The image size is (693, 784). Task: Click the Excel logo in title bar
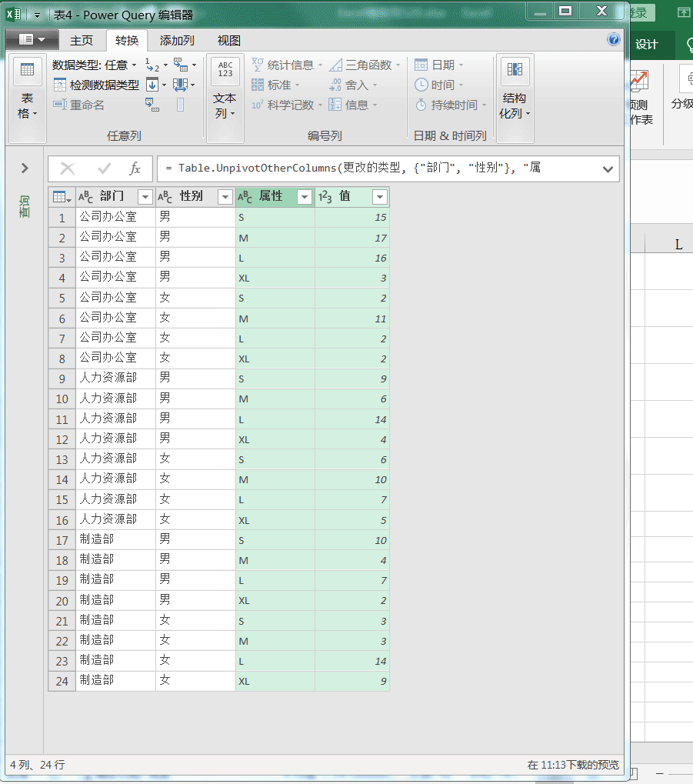(14, 15)
